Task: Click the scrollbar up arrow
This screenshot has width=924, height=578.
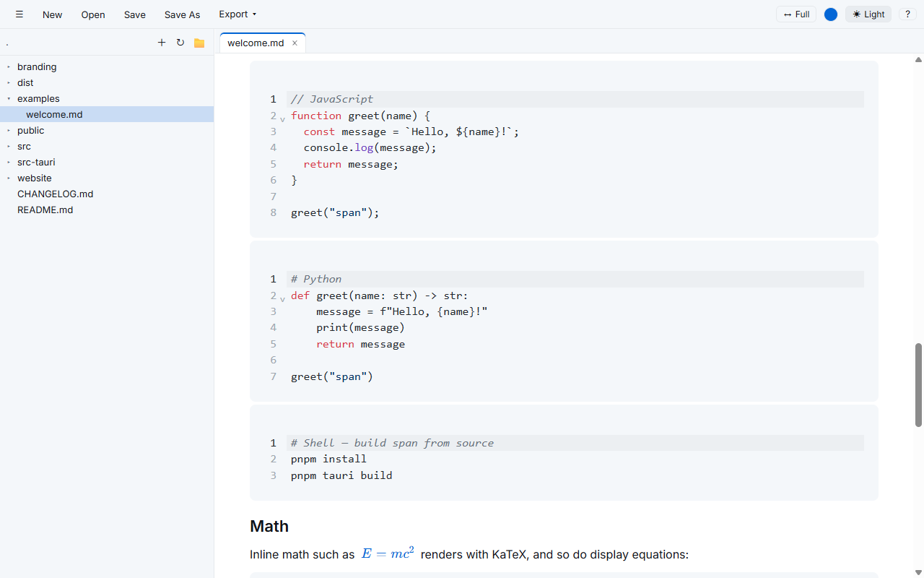Action: [x=919, y=59]
